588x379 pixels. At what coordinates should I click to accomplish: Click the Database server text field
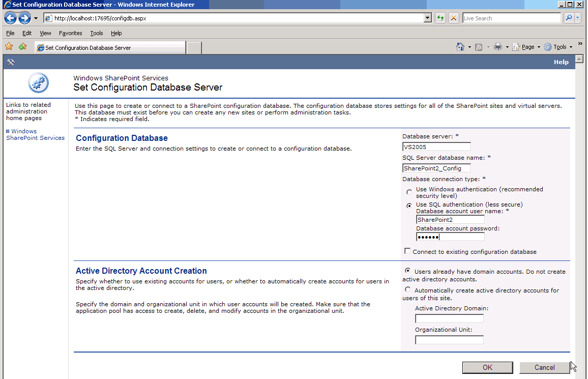point(436,147)
